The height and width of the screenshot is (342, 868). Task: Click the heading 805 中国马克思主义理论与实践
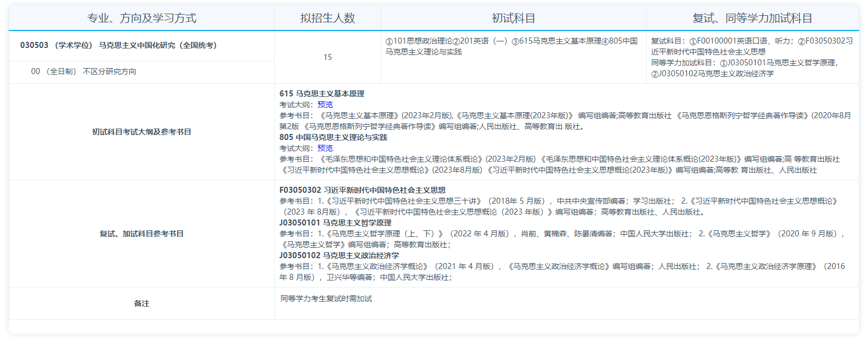click(333, 137)
